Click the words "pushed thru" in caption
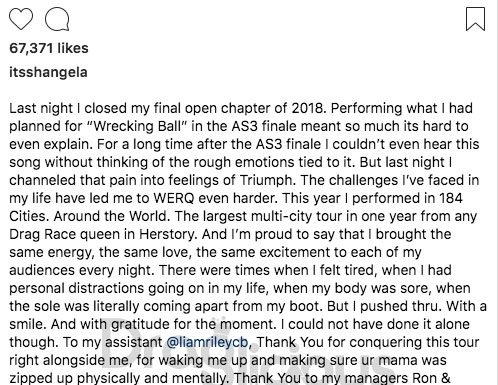Screen dimensions: 498x385 tap(401, 306)
